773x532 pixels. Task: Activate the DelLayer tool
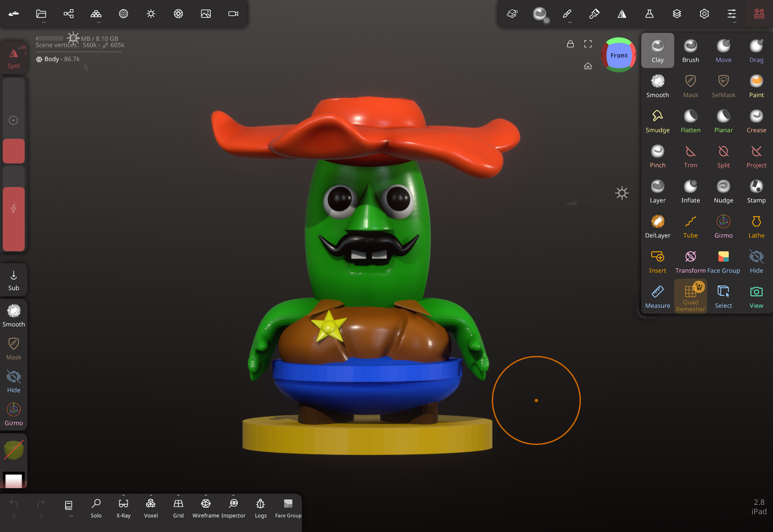(x=657, y=226)
